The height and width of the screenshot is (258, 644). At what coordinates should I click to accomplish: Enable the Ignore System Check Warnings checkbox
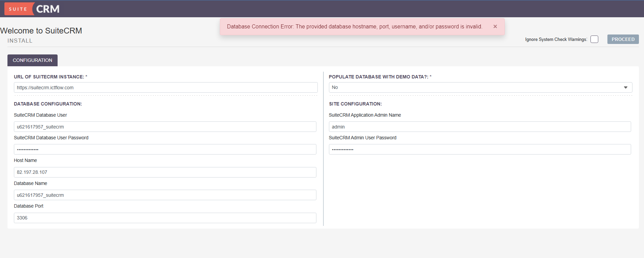click(594, 39)
